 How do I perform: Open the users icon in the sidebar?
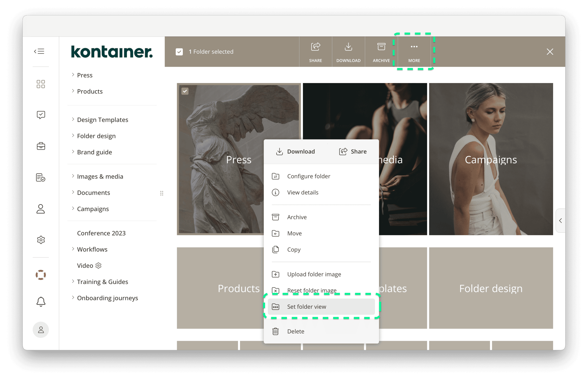point(41,209)
